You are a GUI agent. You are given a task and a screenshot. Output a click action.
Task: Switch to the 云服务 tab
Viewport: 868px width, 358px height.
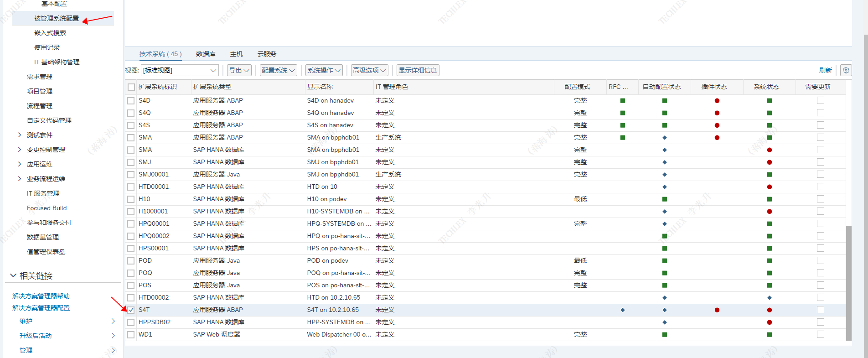267,54
